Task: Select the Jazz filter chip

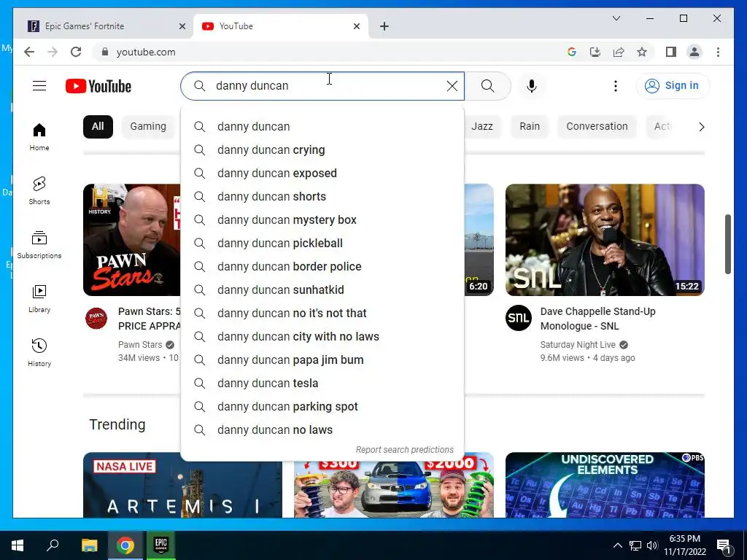Action: click(x=482, y=127)
